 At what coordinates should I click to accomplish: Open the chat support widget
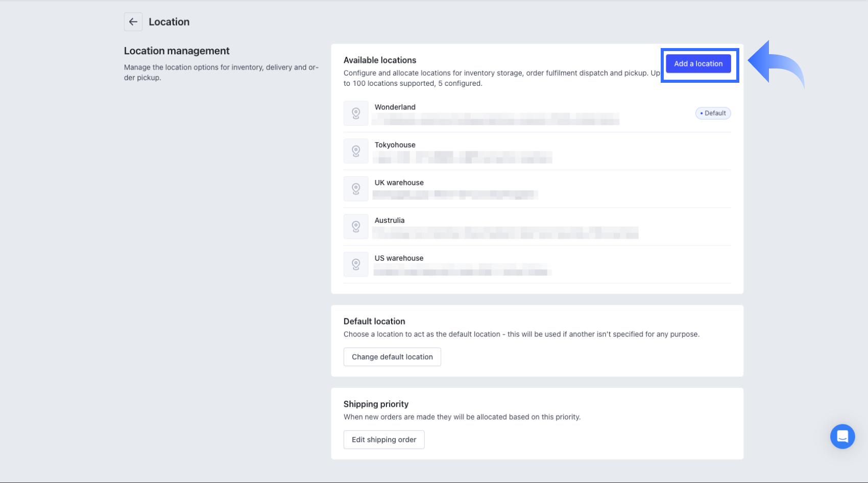(842, 436)
